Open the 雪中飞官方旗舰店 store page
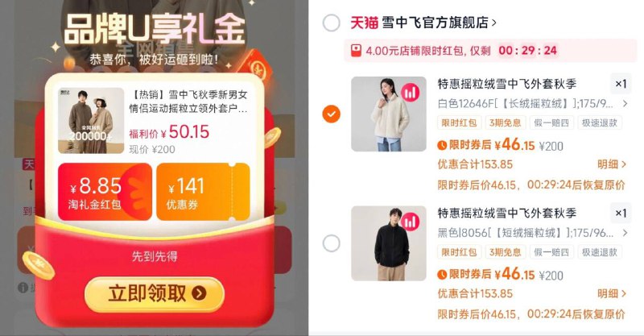Viewport: 644px width, 336px height. coord(439,23)
